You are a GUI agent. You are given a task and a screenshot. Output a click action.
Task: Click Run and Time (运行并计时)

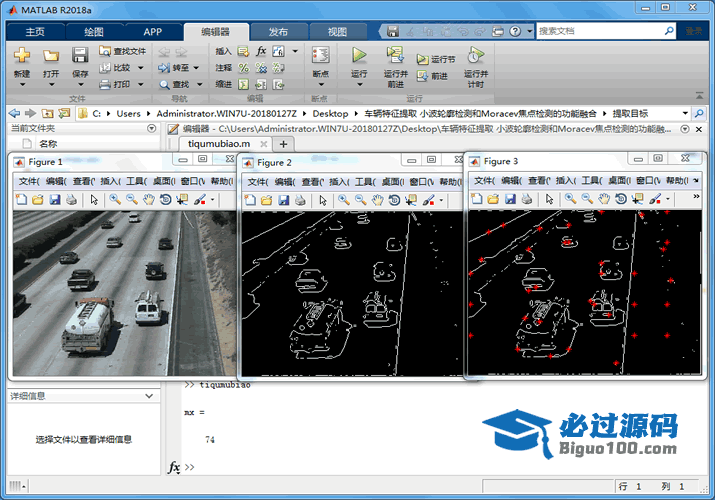coord(476,67)
